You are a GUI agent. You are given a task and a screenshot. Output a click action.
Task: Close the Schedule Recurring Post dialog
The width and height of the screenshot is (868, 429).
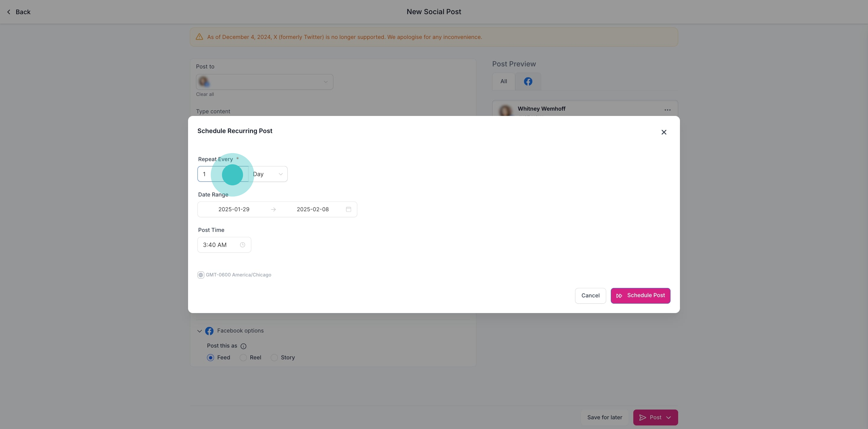point(663,132)
